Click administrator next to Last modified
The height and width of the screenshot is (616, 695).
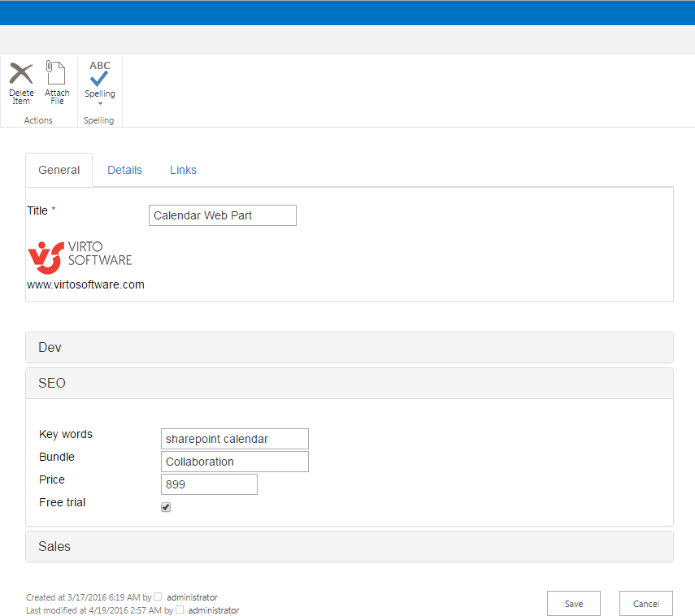click(214, 610)
